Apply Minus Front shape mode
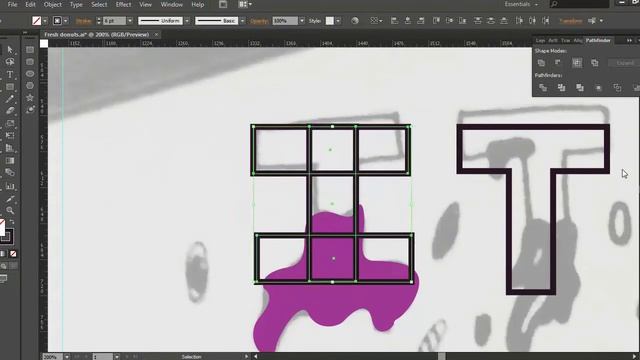 coord(558,63)
